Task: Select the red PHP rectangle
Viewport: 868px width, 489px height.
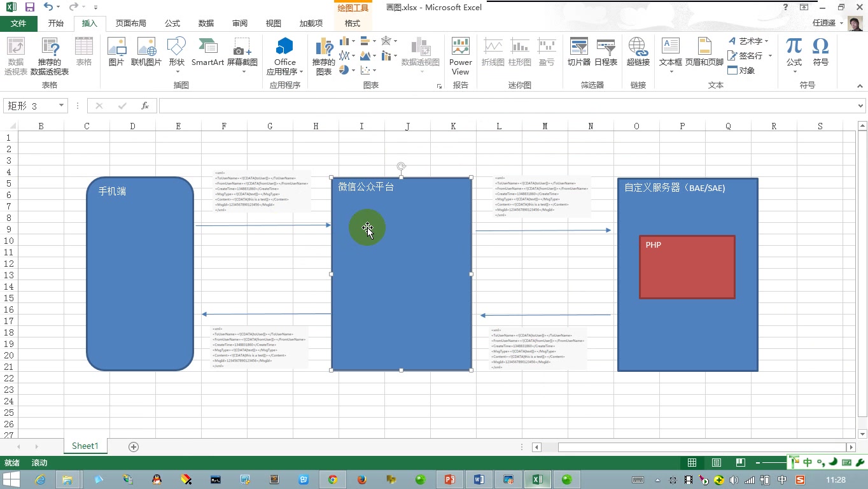Action: (x=687, y=267)
